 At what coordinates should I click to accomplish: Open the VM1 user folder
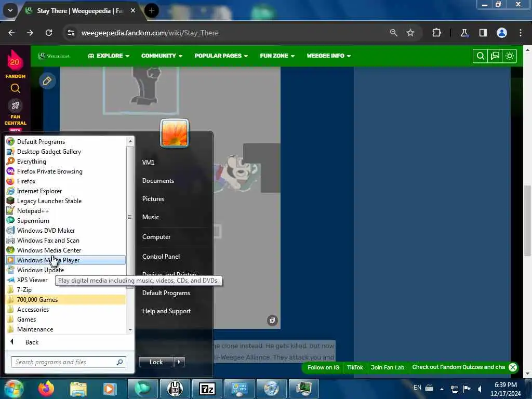tap(148, 162)
